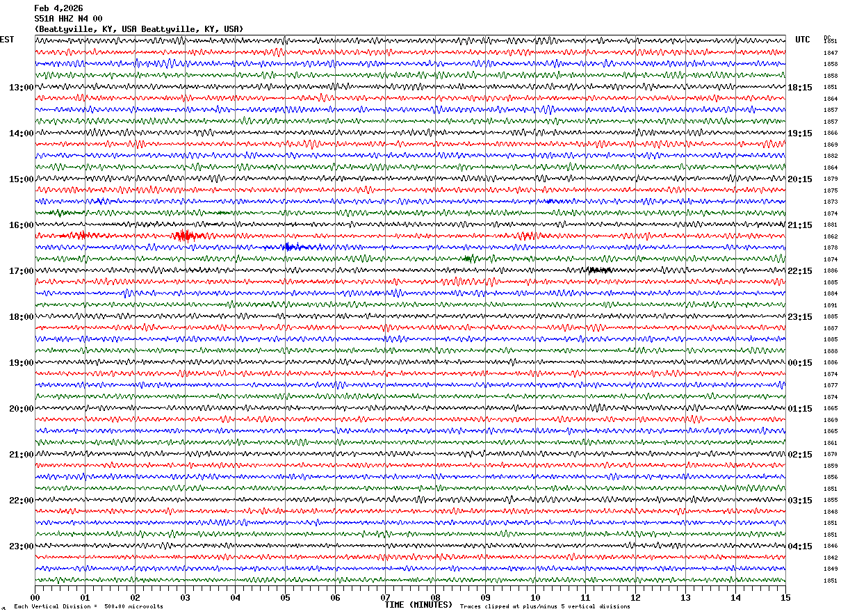Click minute axis tick label 15

point(785,597)
